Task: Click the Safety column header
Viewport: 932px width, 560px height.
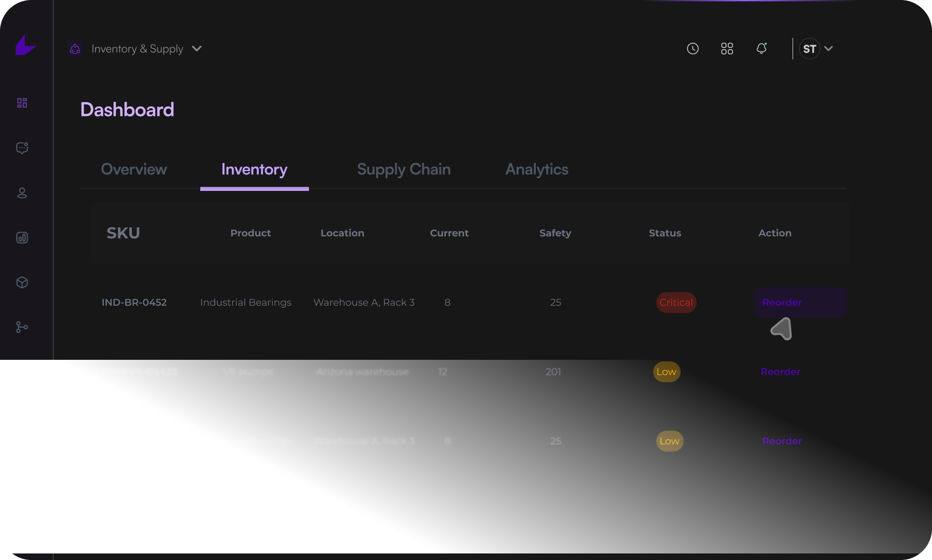Action: click(x=555, y=233)
